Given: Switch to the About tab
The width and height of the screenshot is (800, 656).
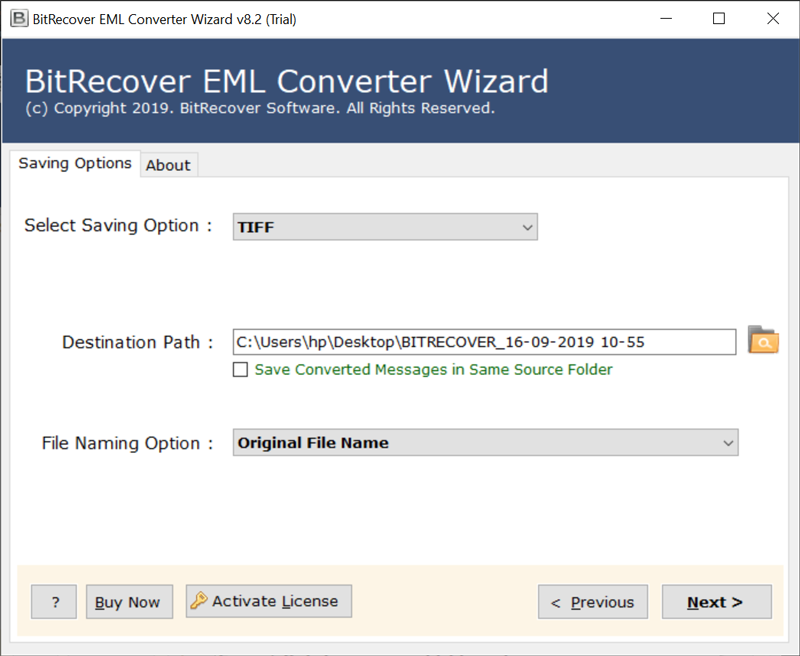Looking at the screenshot, I should (x=168, y=165).
